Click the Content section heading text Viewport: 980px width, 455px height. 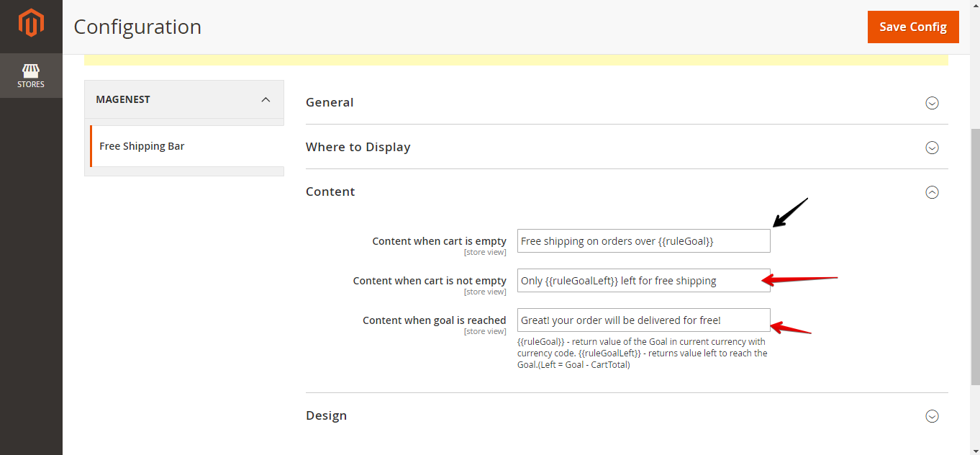[330, 192]
